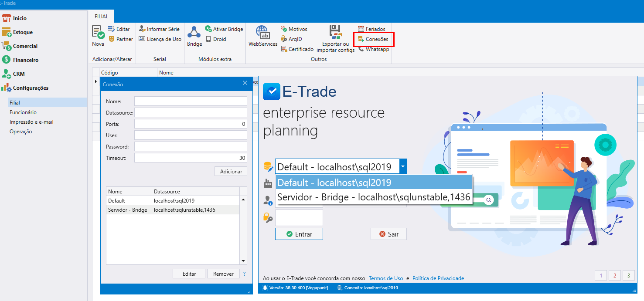Click Exportar ou importar configs icon

coord(335,33)
